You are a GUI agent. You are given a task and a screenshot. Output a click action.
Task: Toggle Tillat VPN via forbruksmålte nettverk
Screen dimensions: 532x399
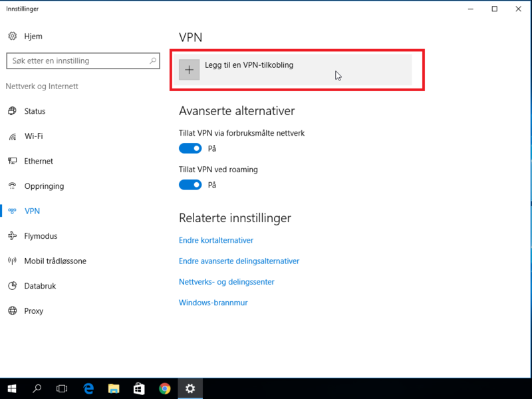click(190, 148)
